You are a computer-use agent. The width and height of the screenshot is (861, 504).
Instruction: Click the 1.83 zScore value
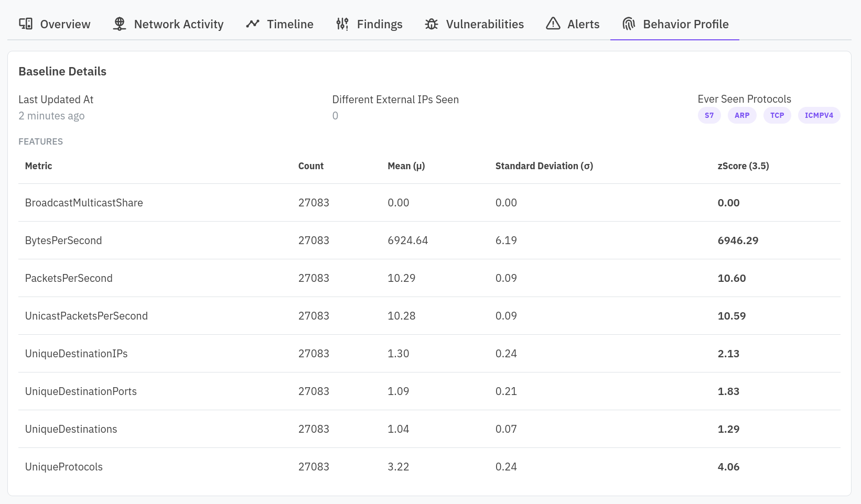pos(729,391)
